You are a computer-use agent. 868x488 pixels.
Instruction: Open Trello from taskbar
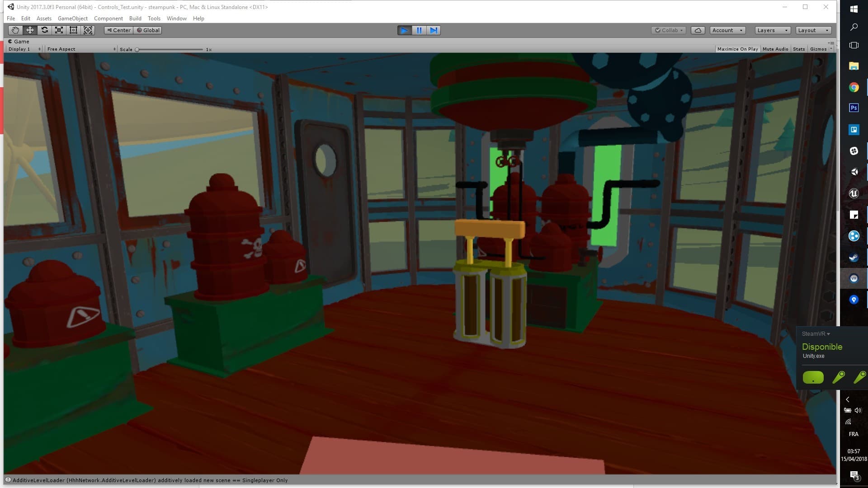click(854, 130)
